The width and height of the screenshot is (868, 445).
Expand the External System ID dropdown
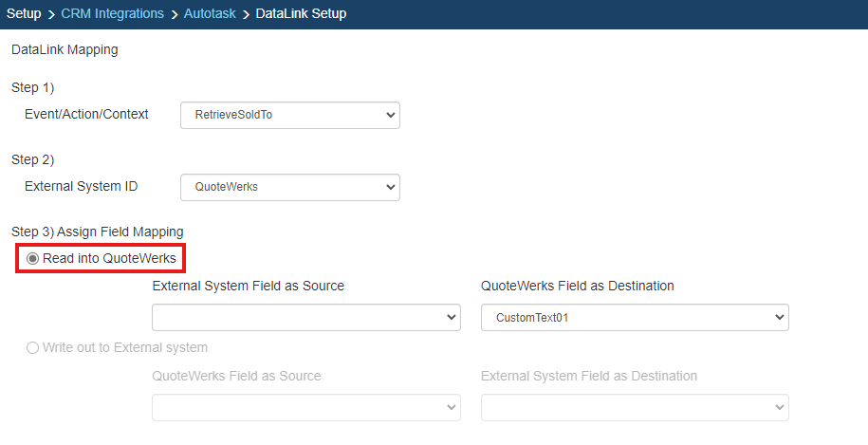[x=289, y=187]
